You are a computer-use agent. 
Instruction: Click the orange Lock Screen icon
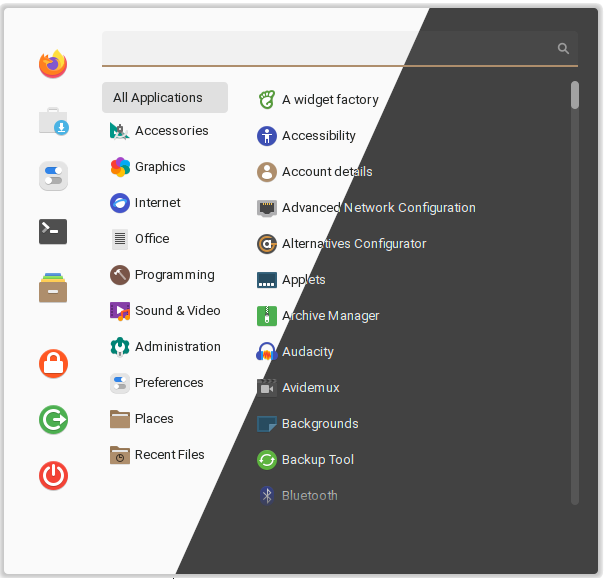point(53,363)
